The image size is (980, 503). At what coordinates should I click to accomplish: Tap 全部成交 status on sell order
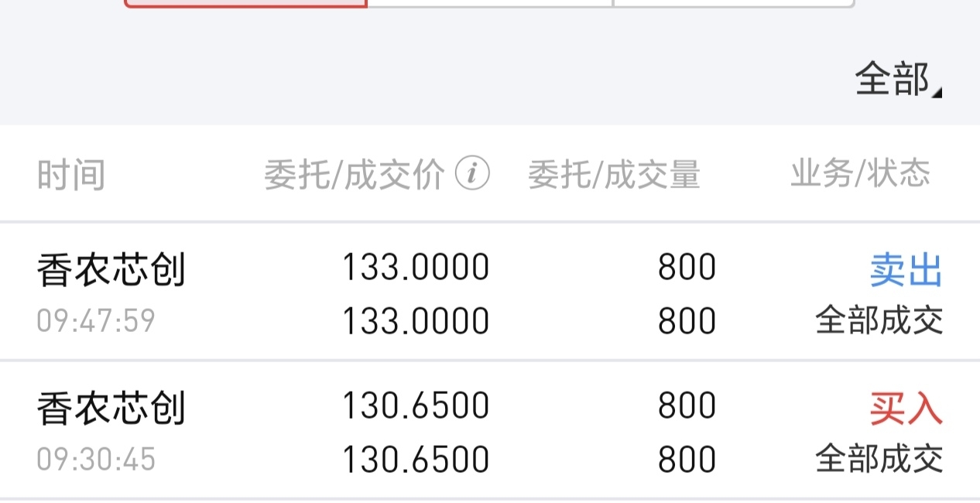pos(879,320)
